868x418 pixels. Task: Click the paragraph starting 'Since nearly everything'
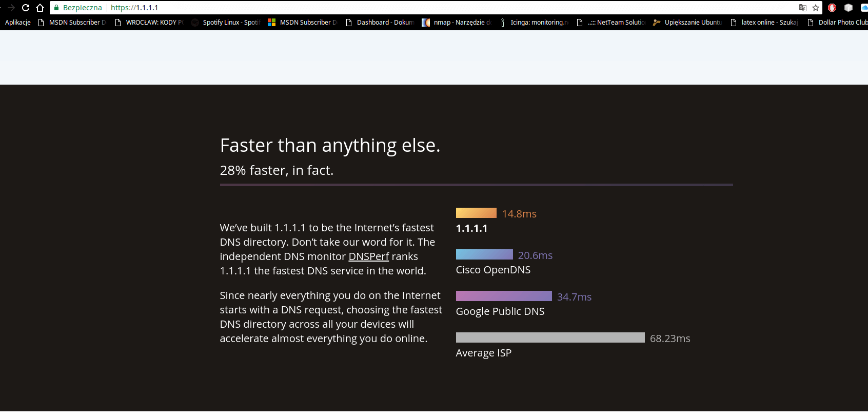pyautogui.click(x=331, y=317)
